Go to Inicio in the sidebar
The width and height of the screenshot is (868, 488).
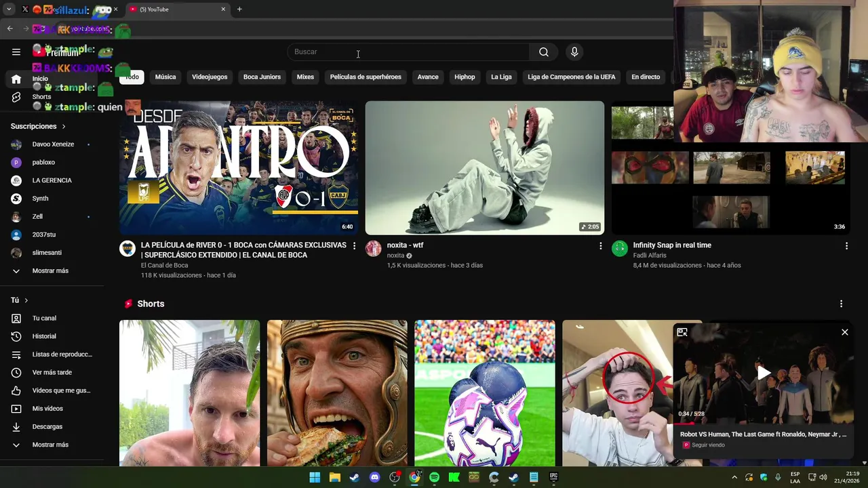click(x=52, y=79)
